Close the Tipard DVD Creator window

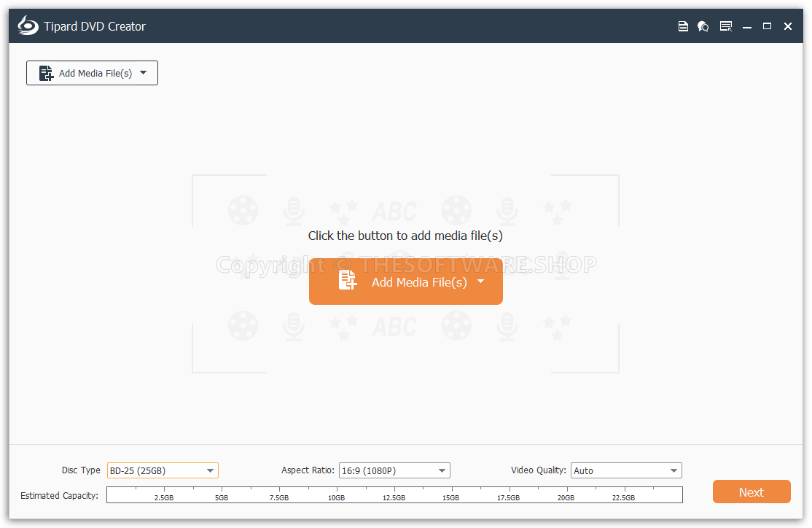pyautogui.click(x=788, y=26)
